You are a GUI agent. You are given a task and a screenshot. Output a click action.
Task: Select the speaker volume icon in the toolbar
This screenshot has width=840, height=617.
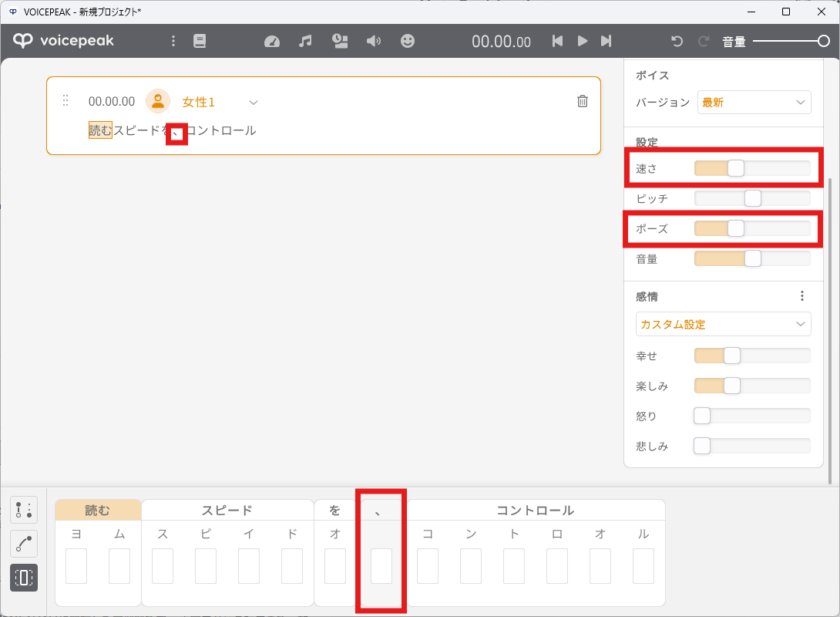tap(374, 42)
